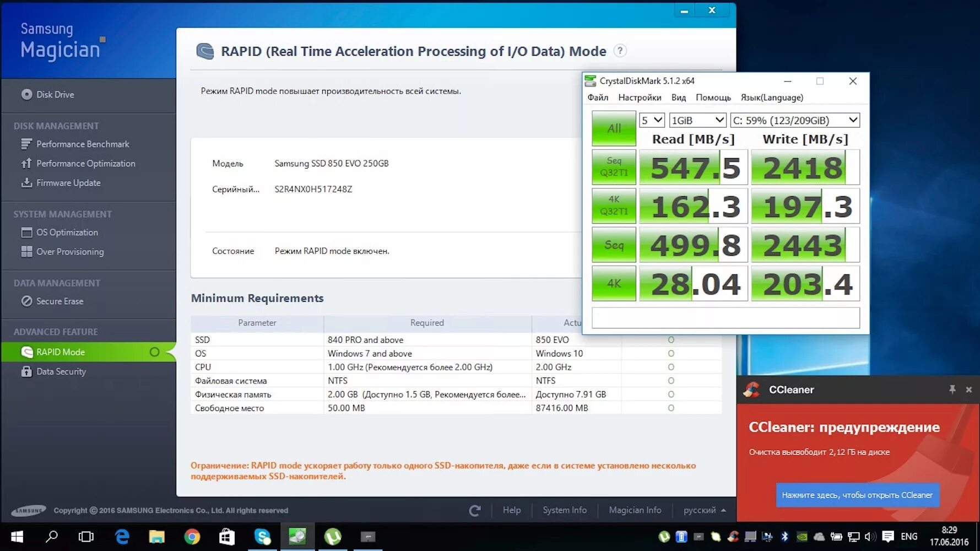
Task: Open the Вид menu in CrystalDiskMark
Action: 679,98
